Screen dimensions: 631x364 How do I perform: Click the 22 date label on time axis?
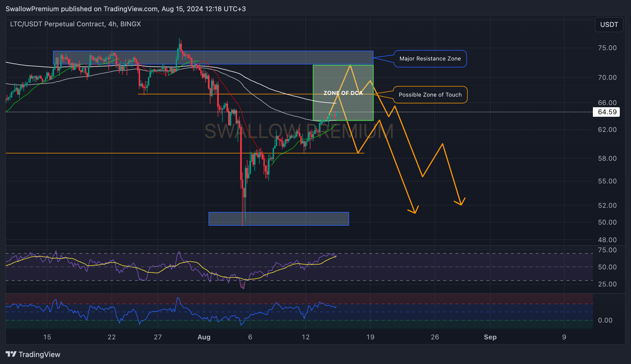(x=112, y=337)
